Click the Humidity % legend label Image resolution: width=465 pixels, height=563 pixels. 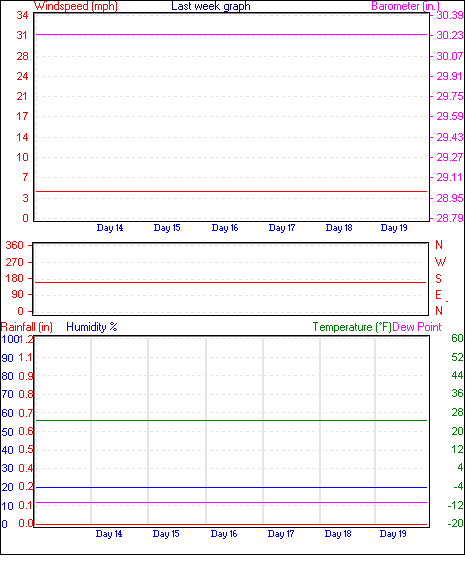92,327
